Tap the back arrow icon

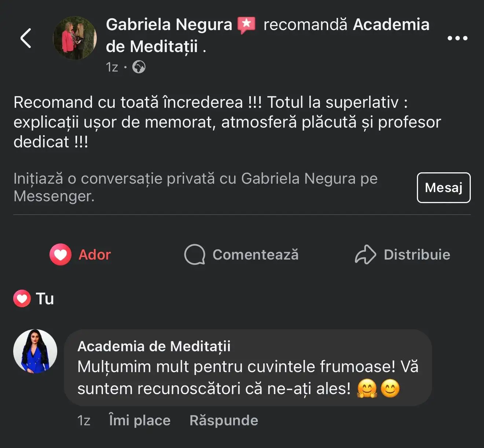point(26,38)
